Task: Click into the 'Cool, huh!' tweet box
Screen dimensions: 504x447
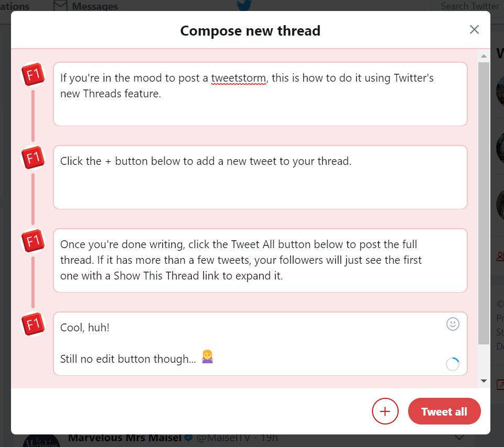Action: 260,343
